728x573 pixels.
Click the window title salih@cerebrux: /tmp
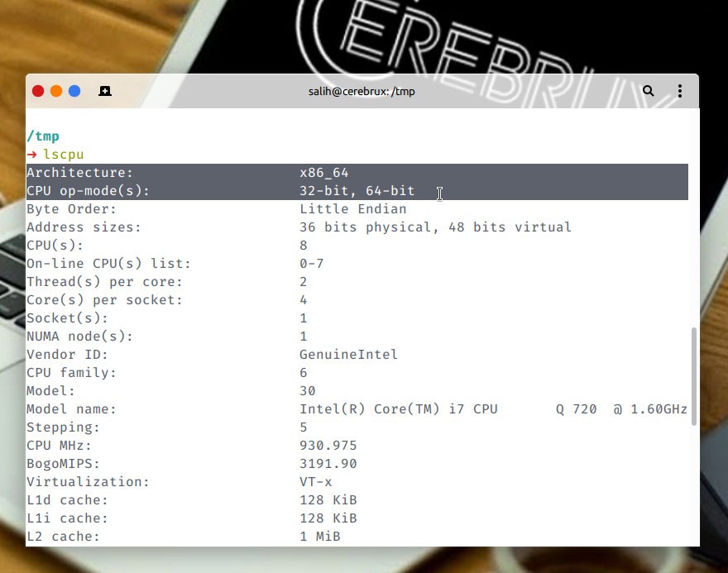click(362, 91)
